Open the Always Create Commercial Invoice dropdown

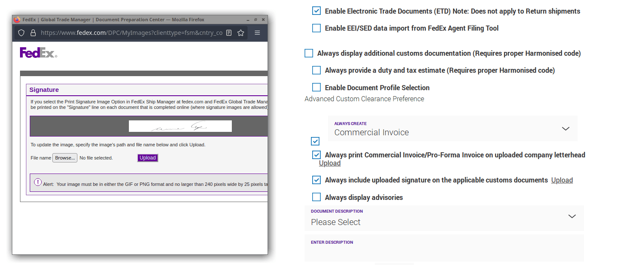(x=453, y=128)
